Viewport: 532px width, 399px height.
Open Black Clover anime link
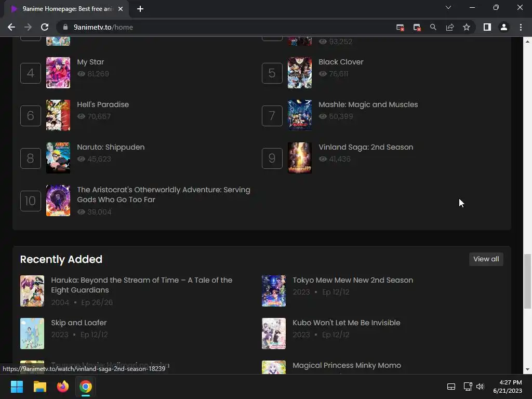tap(341, 62)
